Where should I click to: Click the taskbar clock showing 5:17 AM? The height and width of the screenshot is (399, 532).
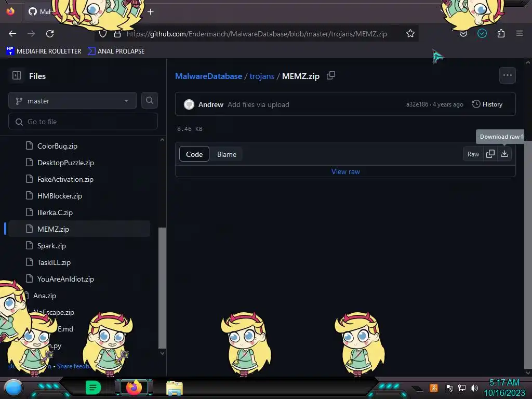coord(504,388)
